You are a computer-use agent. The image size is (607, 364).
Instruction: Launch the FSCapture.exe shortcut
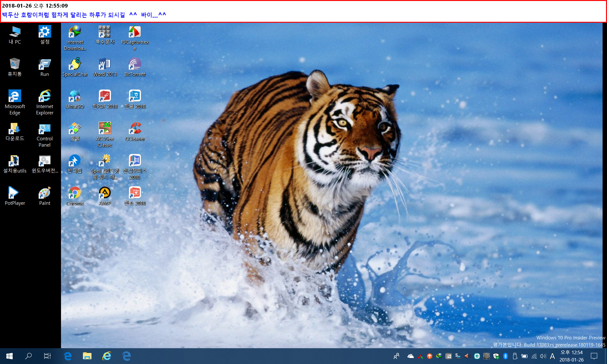tap(135, 38)
